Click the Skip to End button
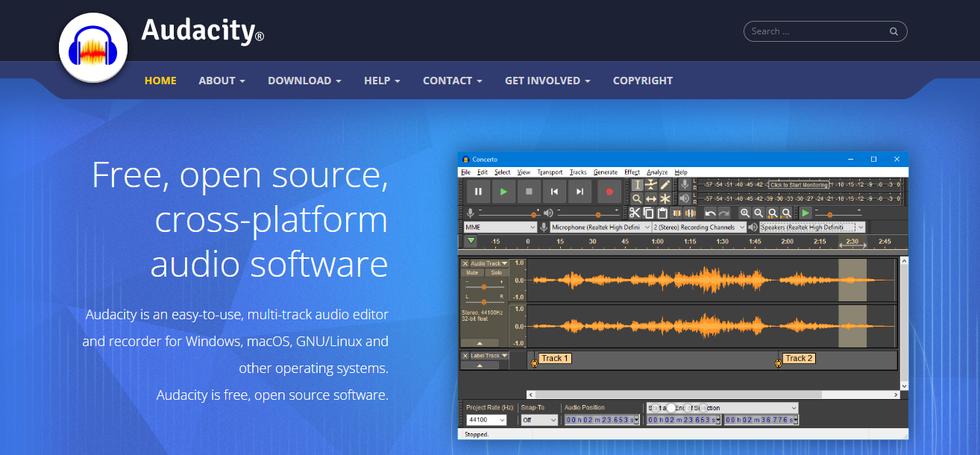Viewport: 980px width, 455px height. 579,192
